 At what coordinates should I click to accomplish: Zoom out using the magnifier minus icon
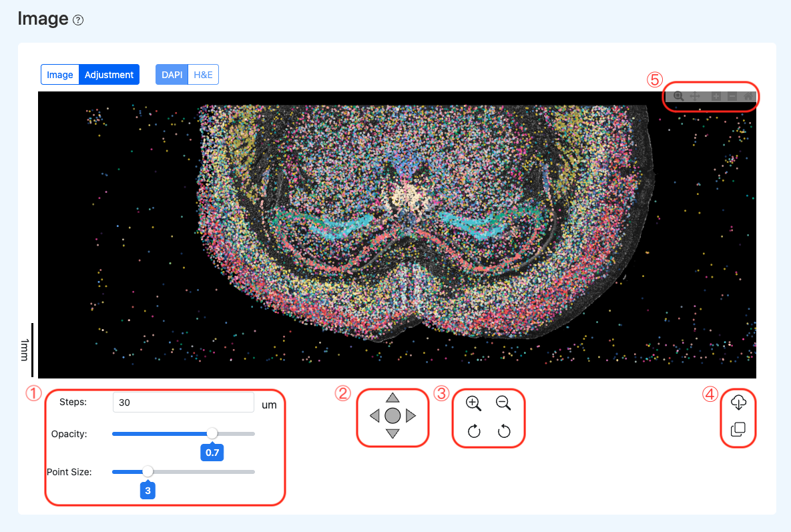pyautogui.click(x=504, y=403)
